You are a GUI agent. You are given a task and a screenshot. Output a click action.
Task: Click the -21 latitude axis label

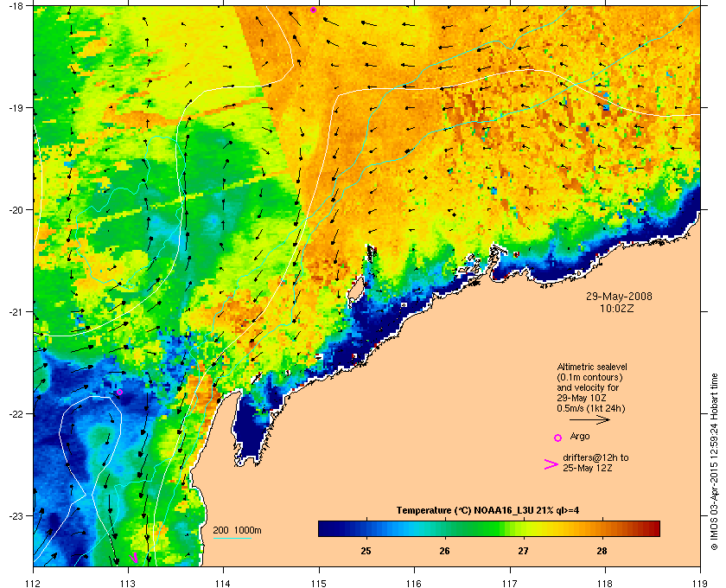click(16, 312)
